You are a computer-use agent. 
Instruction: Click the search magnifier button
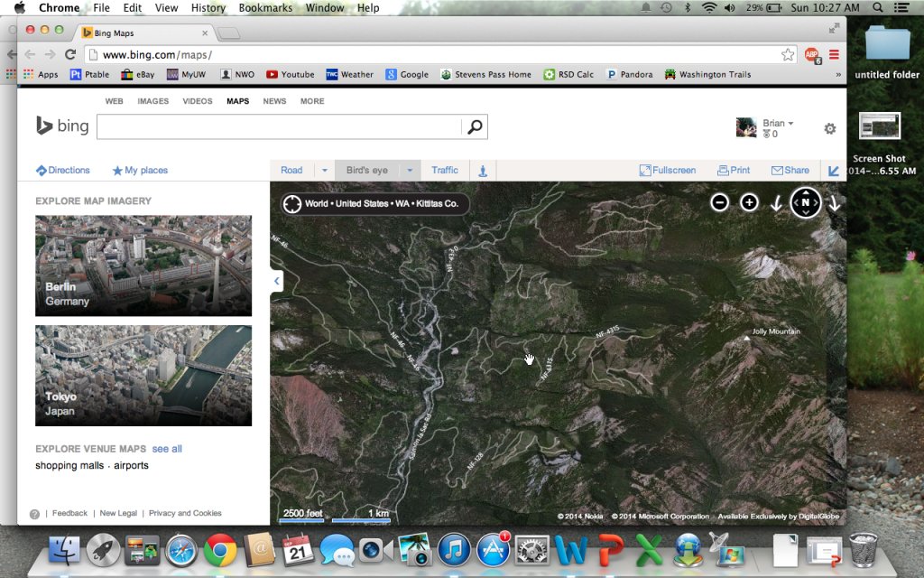pyautogui.click(x=475, y=126)
